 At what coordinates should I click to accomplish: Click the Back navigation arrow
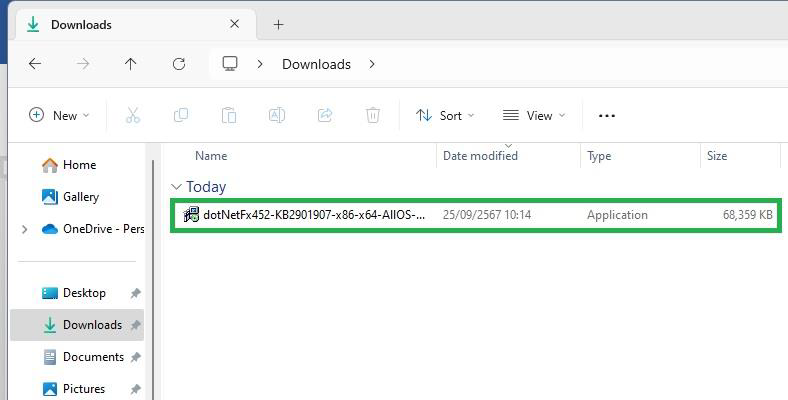click(35, 64)
